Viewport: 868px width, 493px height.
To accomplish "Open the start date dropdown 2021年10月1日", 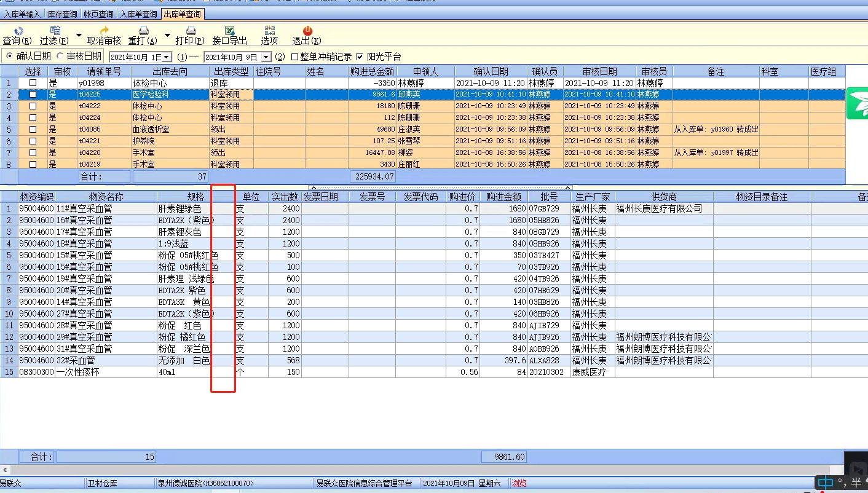I will click(x=168, y=57).
